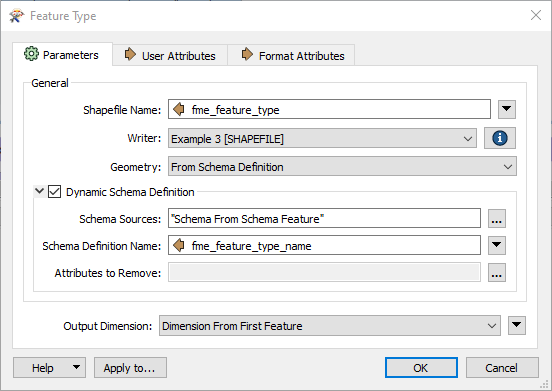Open the Schema Sources browse ellipsis button
552x391 pixels.
pyautogui.click(x=496, y=219)
